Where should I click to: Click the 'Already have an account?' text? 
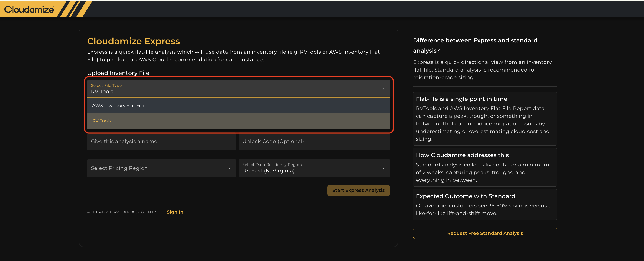click(x=122, y=212)
